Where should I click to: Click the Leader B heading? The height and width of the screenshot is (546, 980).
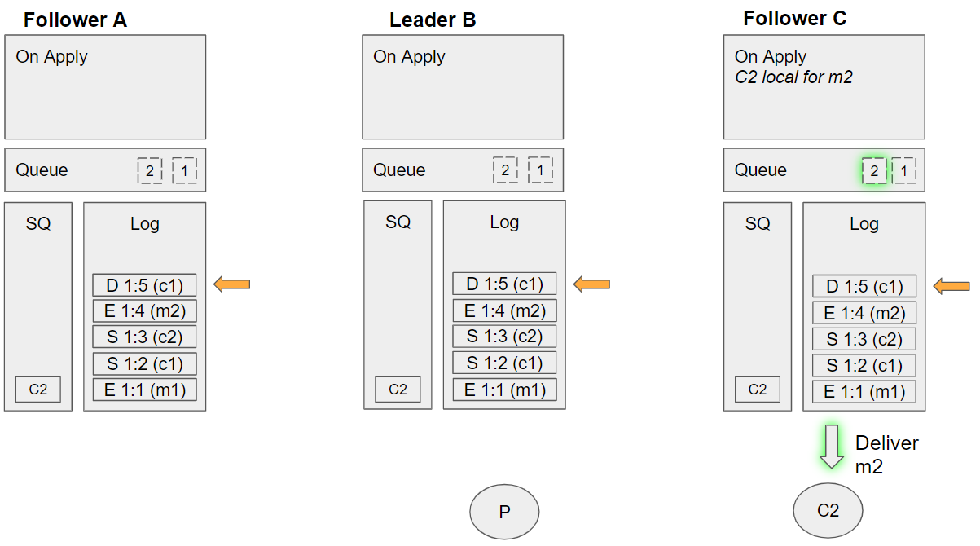pyautogui.click(x=433, y=20)
